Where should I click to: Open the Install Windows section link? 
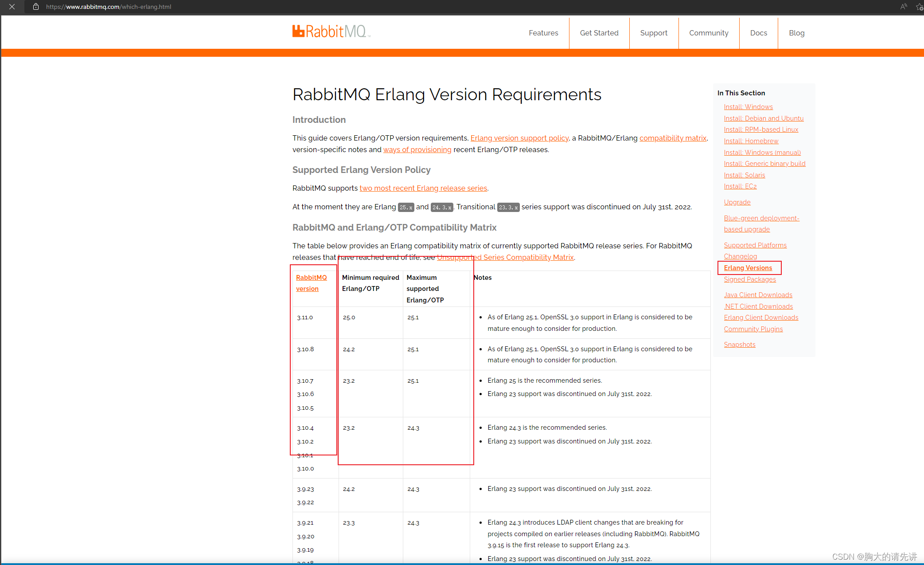[x=747, y=106]
